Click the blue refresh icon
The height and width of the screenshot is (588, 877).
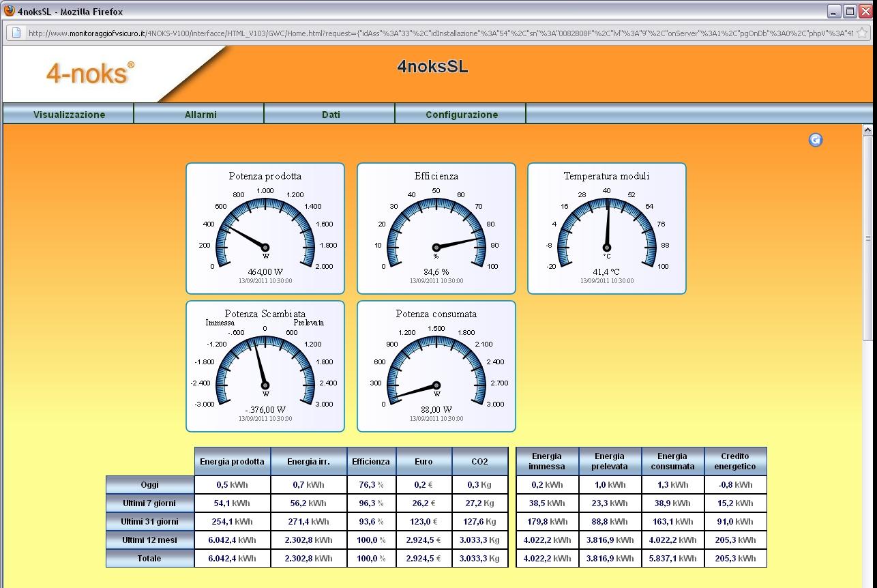pos(816,140)
